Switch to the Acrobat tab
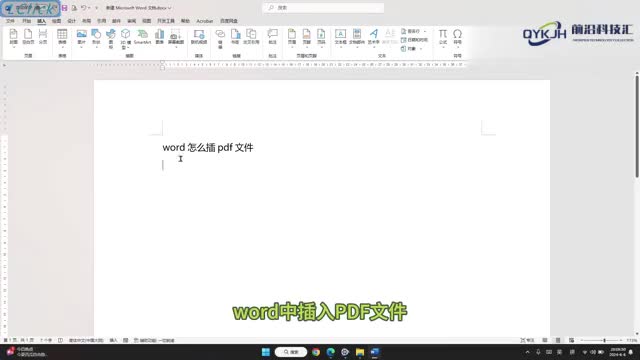The width and height of the screenshot is (640, 360). coord(204,21)
